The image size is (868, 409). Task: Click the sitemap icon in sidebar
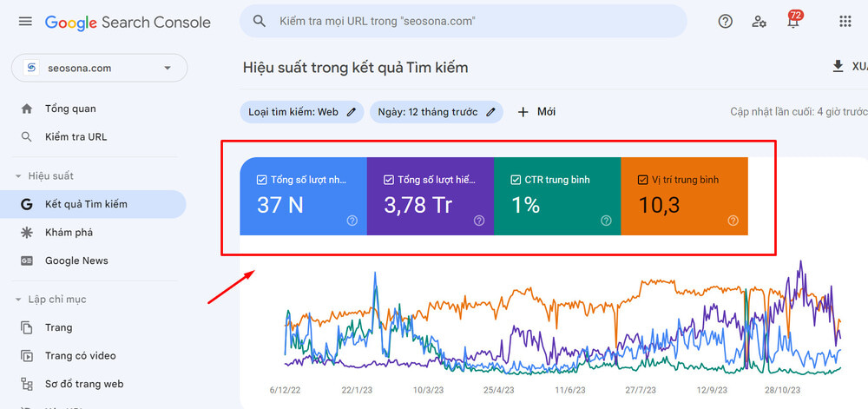(27, 384)
